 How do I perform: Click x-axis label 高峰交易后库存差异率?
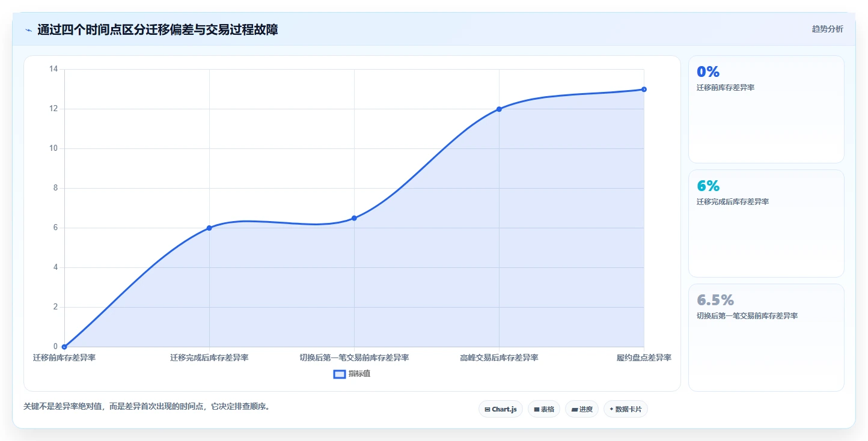[499, 357]
